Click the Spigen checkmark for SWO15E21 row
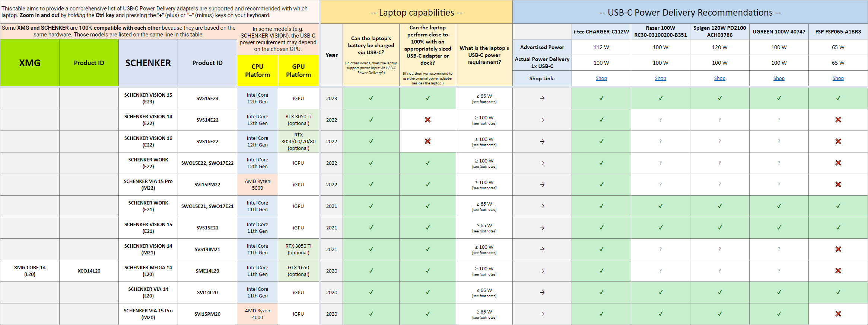The width and height of the screenshot is (868, 325). click(720, 206)
